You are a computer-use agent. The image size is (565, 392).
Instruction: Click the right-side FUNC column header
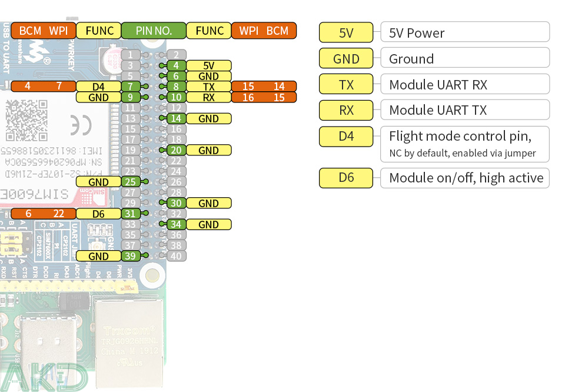tap(208, 31)
